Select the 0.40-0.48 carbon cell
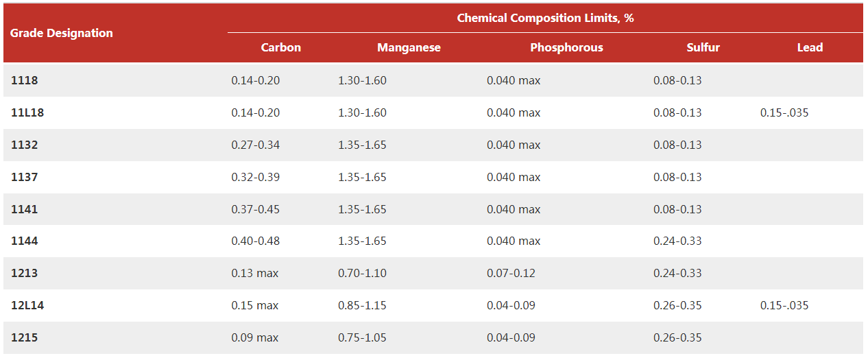The width and height of the screenshot is (868, 358). coord(255,241)
